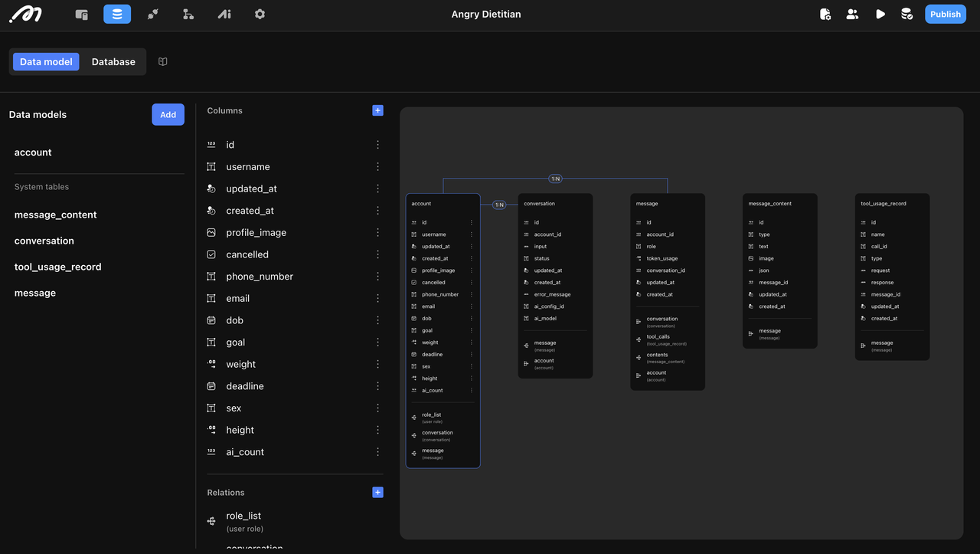Switch to the Data model tab

coord(46,61)
